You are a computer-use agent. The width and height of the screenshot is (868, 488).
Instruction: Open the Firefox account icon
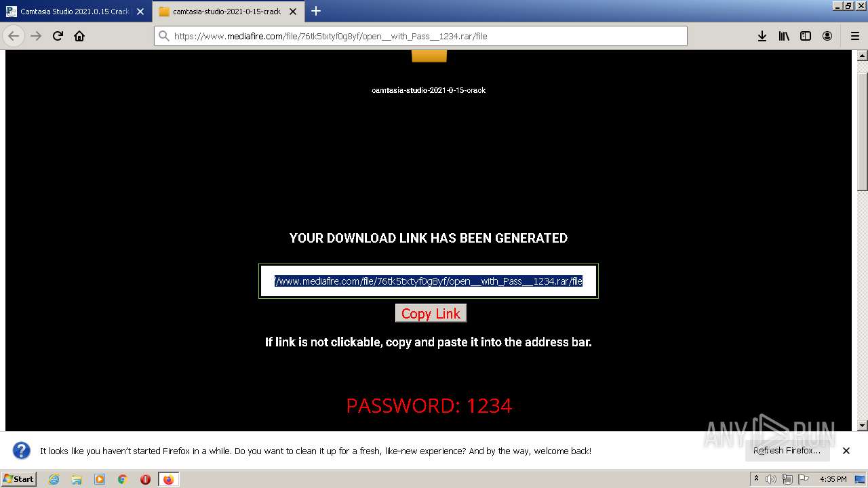[827, 36]
